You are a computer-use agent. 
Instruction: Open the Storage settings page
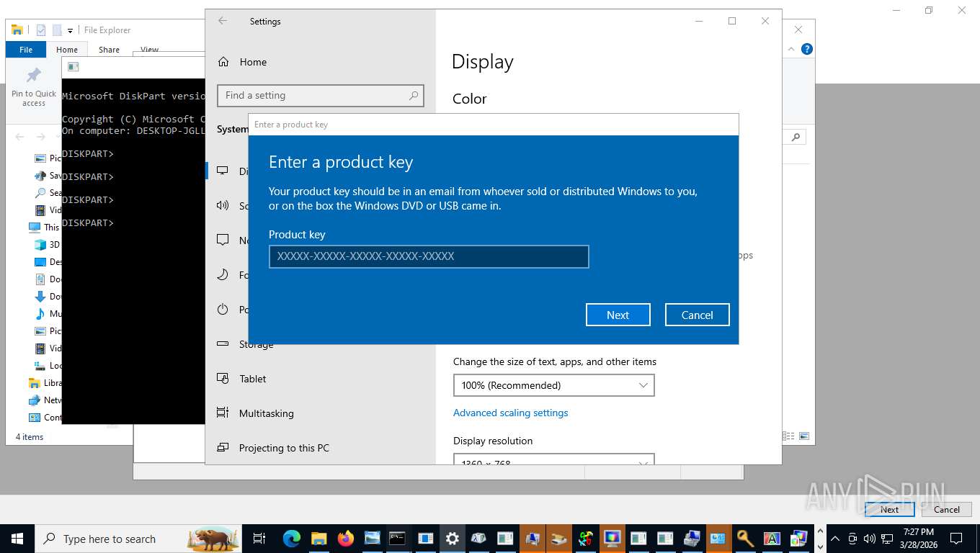pos(256,344)
